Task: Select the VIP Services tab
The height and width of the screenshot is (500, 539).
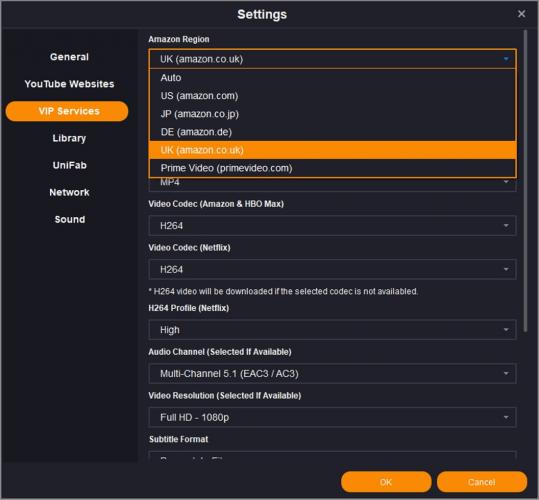Action: click(67, 111)
